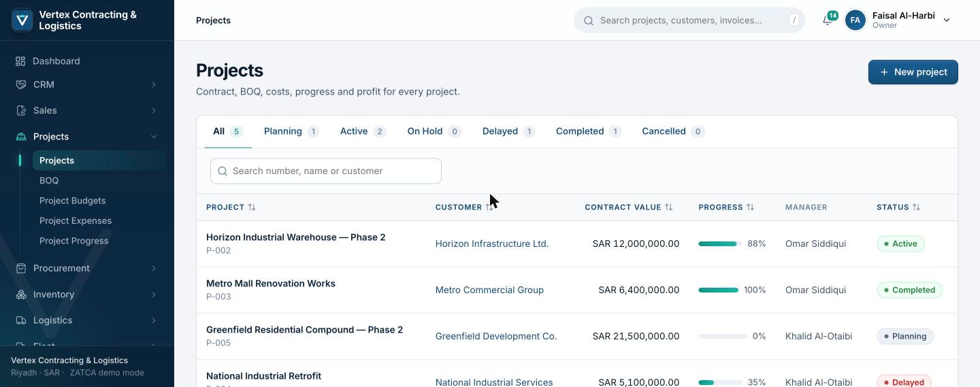
Task: Open Project Expenses submenu item
Action: [99, 220]
